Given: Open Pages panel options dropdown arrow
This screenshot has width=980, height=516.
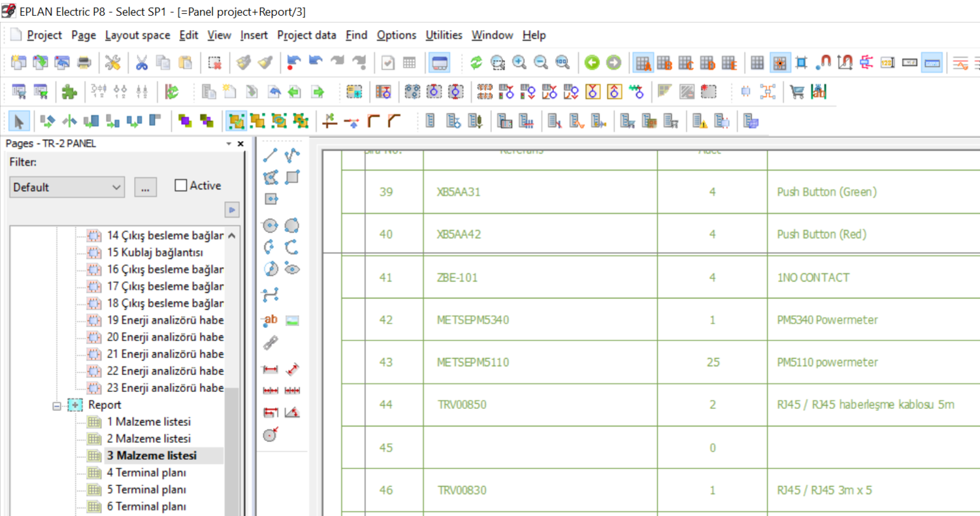Looking at the screenshot, I should pyautogui.click(x=229, y=144).
